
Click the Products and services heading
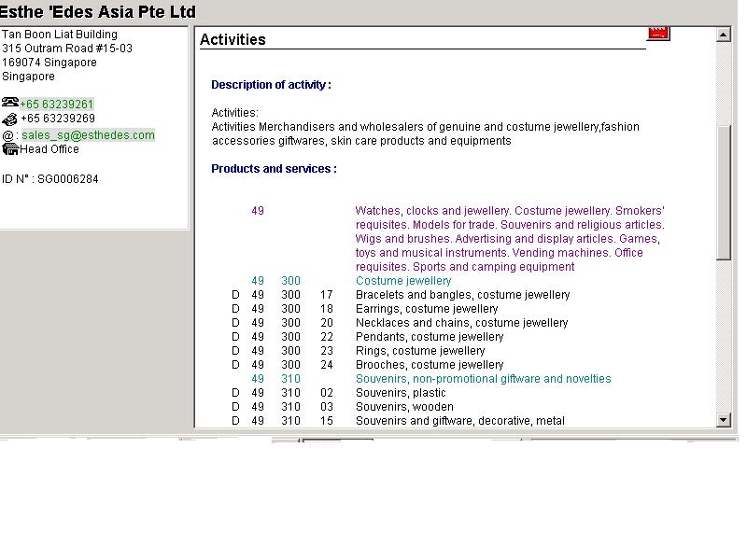click(274, 169)
